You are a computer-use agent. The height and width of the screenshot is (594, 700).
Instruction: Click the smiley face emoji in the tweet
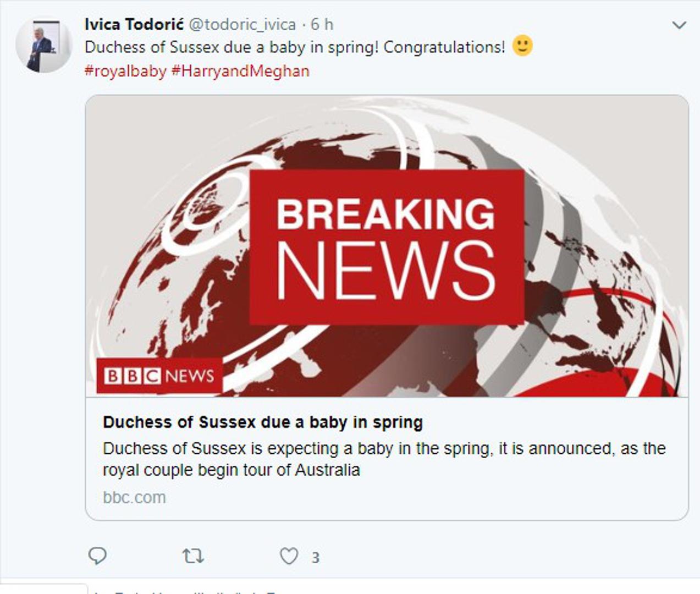(522, 46)
